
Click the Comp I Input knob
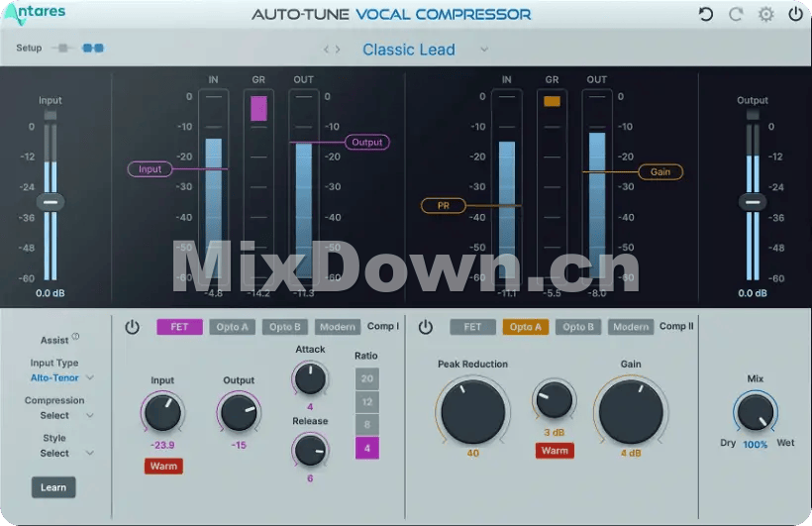coord(162,413)
